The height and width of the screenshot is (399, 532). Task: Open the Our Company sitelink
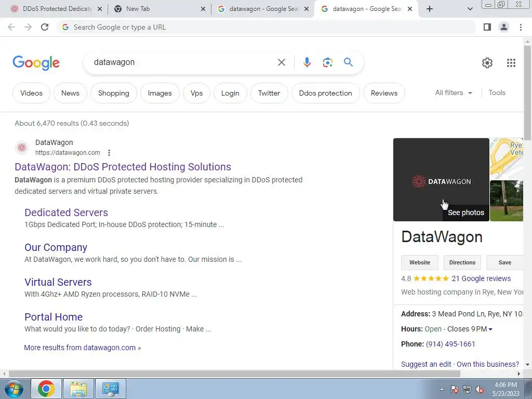click(56, 247)
